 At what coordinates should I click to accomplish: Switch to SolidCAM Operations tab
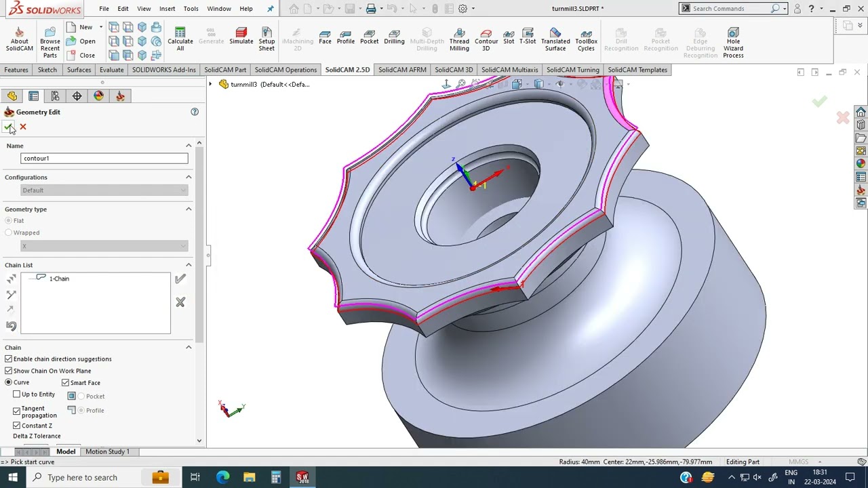285,70
